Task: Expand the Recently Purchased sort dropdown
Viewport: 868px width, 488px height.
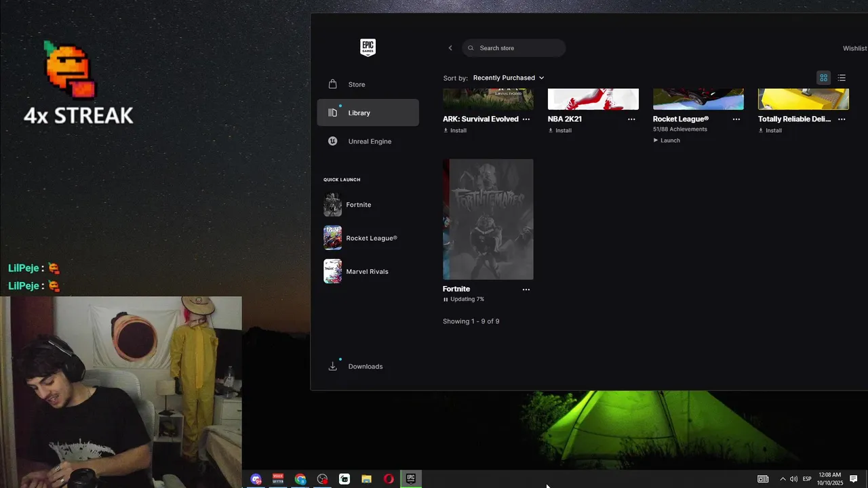Action: tap(509, 78)
